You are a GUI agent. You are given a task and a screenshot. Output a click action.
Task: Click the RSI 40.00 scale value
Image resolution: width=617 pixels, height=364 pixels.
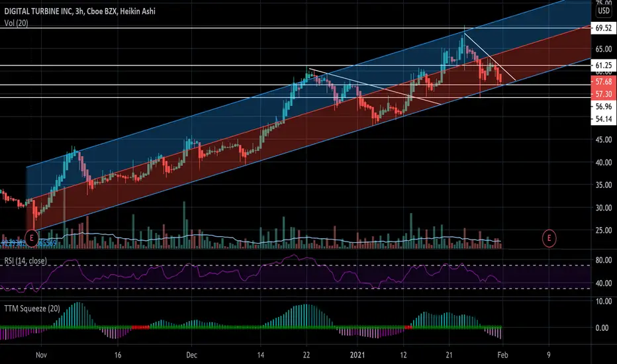click(x=604, y=283)
